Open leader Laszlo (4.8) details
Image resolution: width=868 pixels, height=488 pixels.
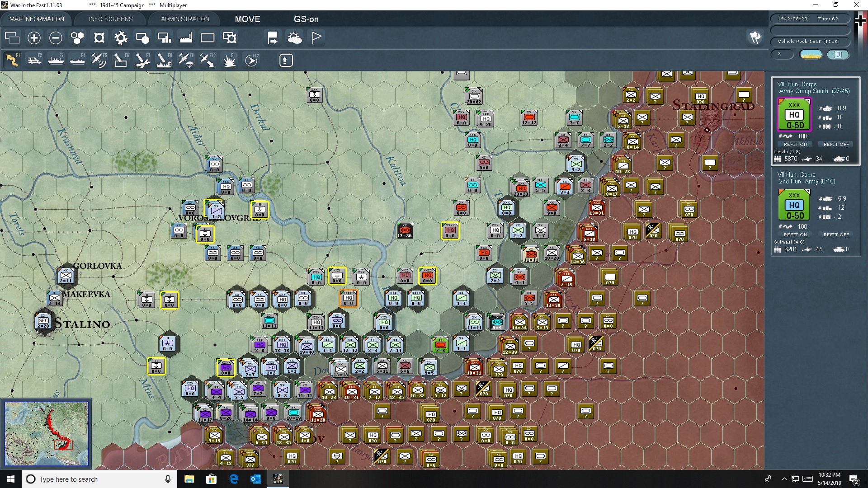(x=787, y=151)
